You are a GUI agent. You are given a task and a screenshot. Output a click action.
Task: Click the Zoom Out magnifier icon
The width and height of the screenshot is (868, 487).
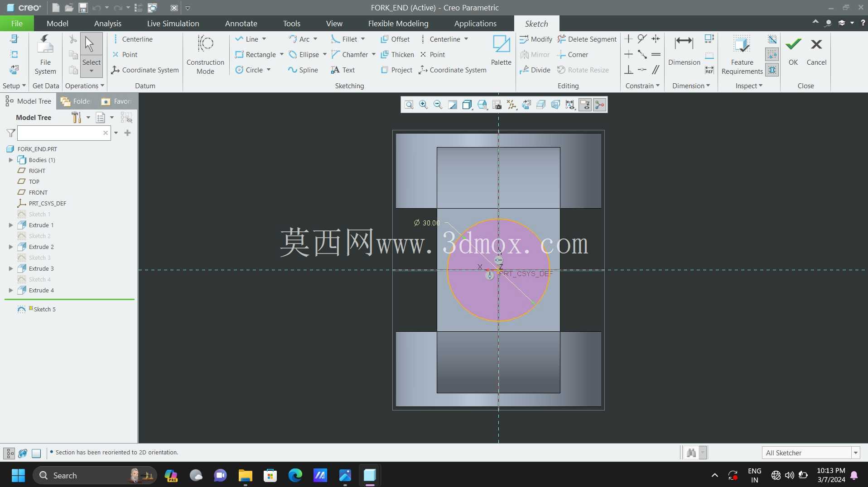[x=438, y=105]
